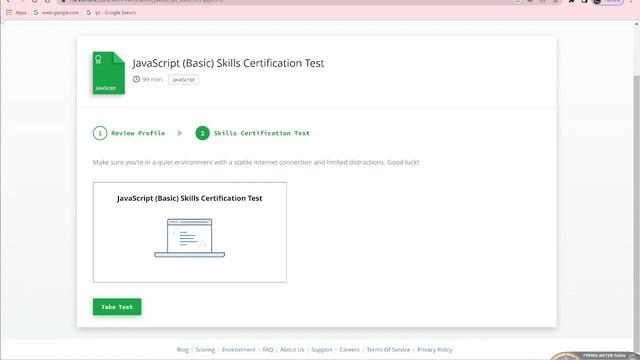Open the Careers footer link
This screenshot has height=360, width=640.
pyautogui.click(x=349, y=350)
